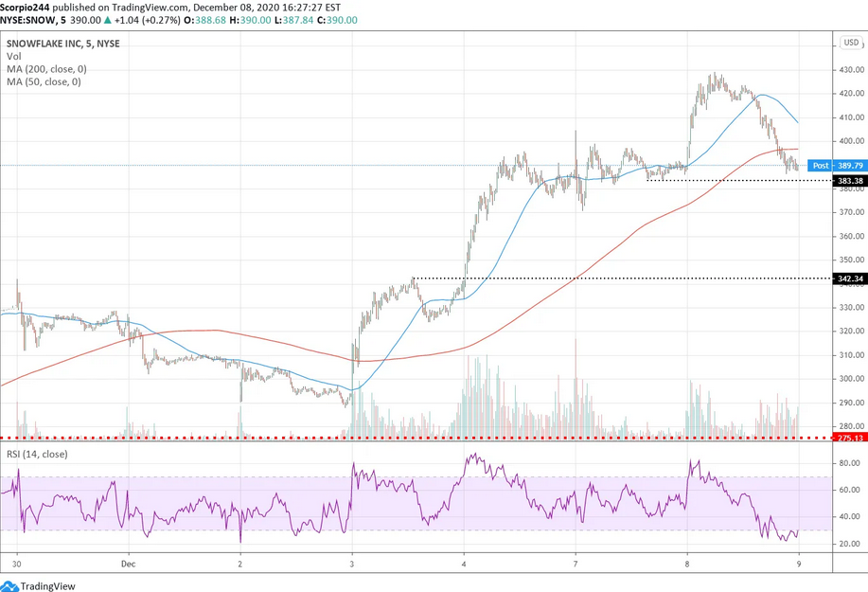This screenshot has width=868, height=592.
Task: Click the TradingView cloud logo icon
Action: (10, 586)
